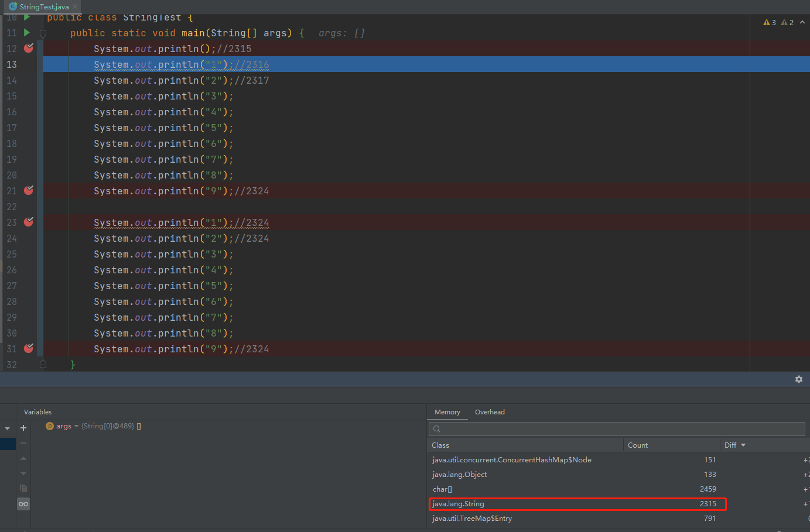The image size is (810, 532).
Task: Remove the breakpoint on line 21
Action: (28, 191)
